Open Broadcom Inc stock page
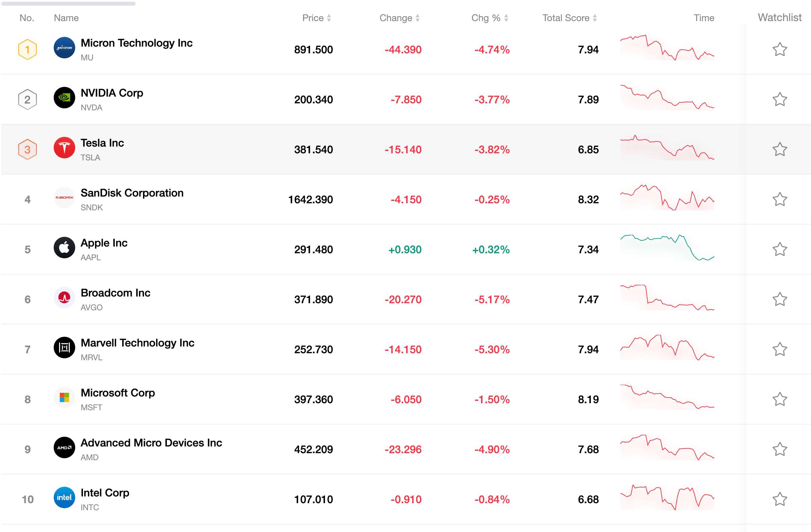The image size is (811, 532). click(x=115, y=293)
